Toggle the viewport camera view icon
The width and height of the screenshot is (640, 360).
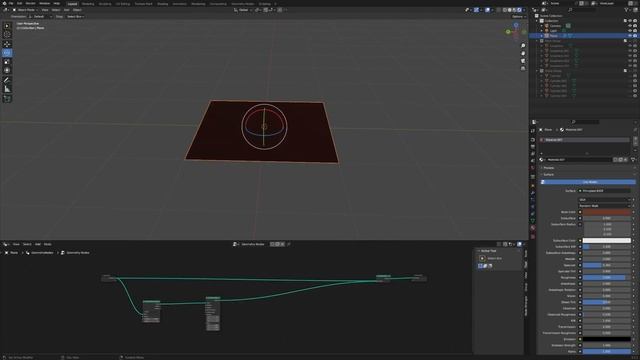(x=523, y=61)
